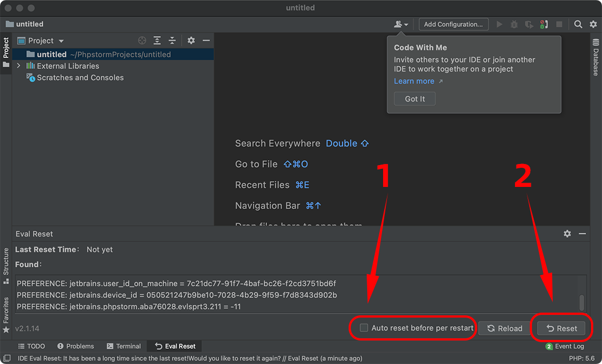The height and width of the screenshot is (364, 602).
Task: Switch to the Terminal tab
Action: click(124, 346)
